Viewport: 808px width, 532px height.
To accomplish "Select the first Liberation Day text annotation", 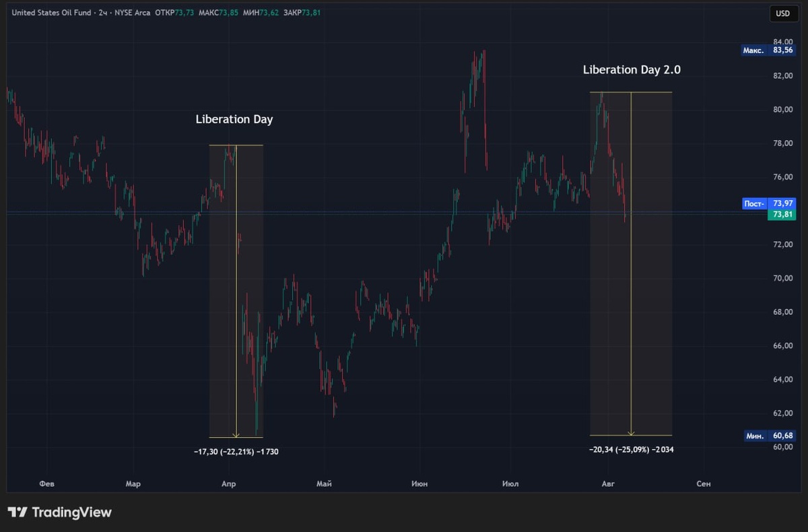I will [x=234, y=119].
